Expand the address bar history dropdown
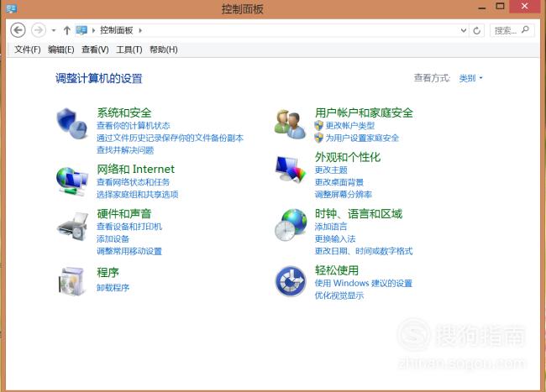Screen dimensions: 546x392 pyautogui.click(x=464, y=30)
